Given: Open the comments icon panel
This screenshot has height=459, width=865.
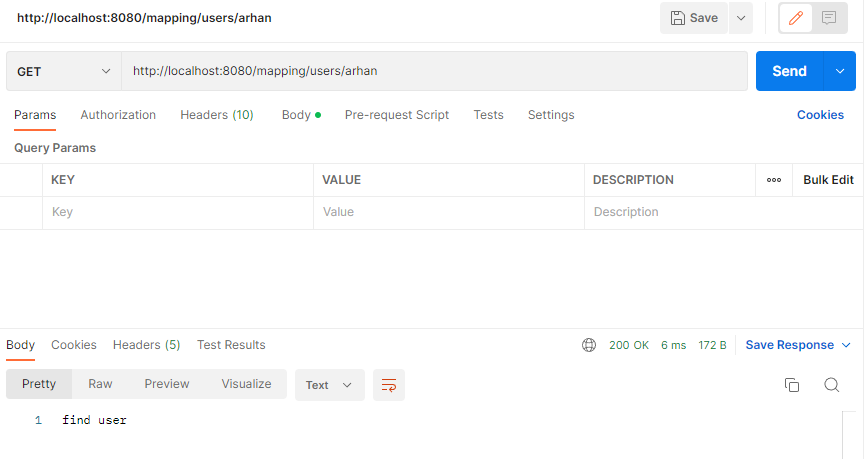Looking at the screenshot, I should point(829,18).
